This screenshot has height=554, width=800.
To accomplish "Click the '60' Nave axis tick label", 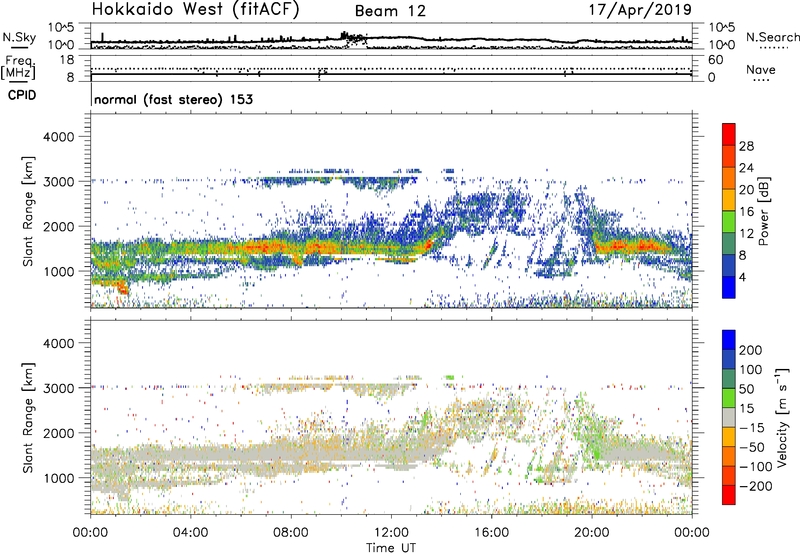I will pos(715,60).
